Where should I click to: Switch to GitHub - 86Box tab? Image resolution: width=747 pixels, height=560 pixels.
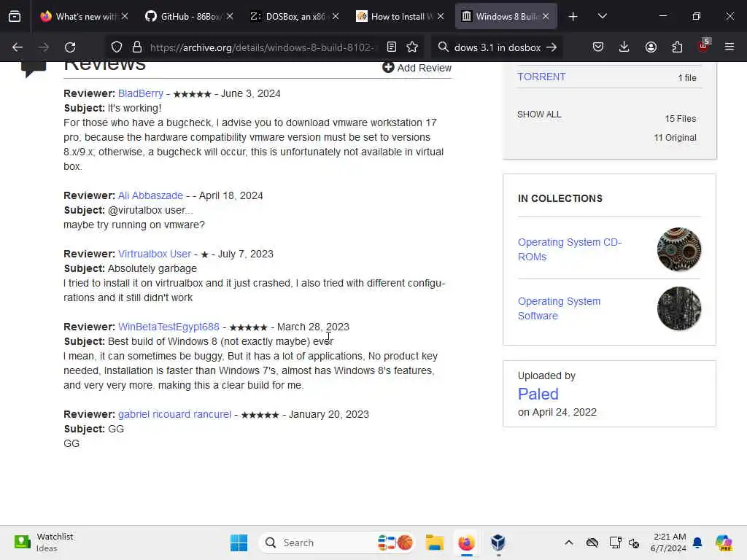coord(189,16)
